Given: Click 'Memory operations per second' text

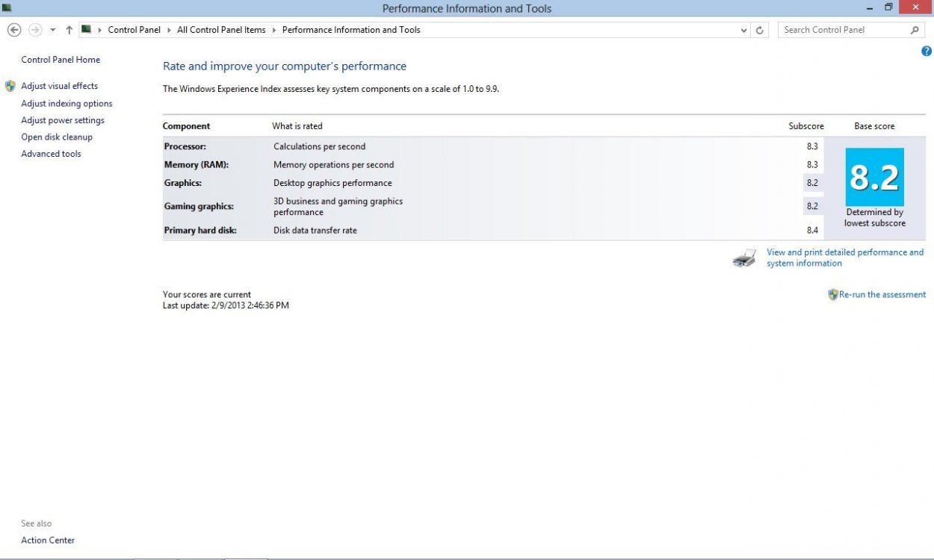Looking at the screenshot, I should [333, 165].
